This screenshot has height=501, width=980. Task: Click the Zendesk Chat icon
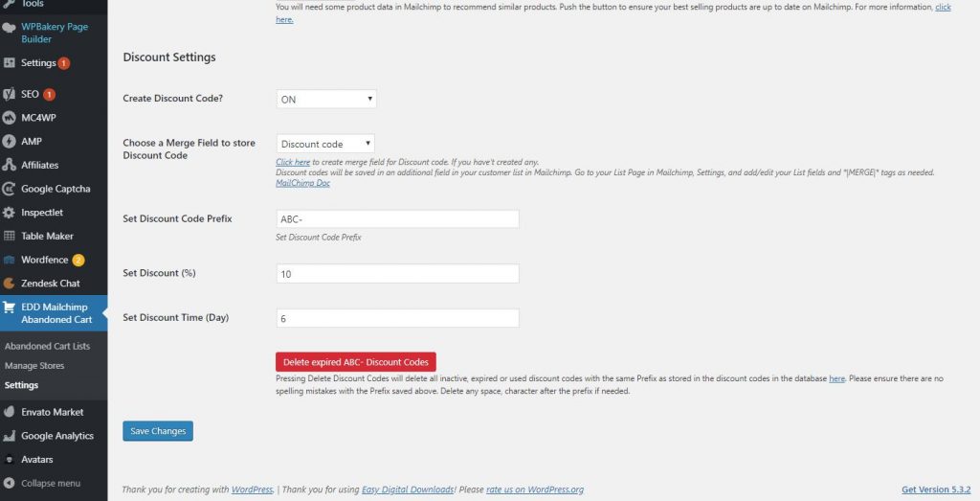(x=9, y=284)
